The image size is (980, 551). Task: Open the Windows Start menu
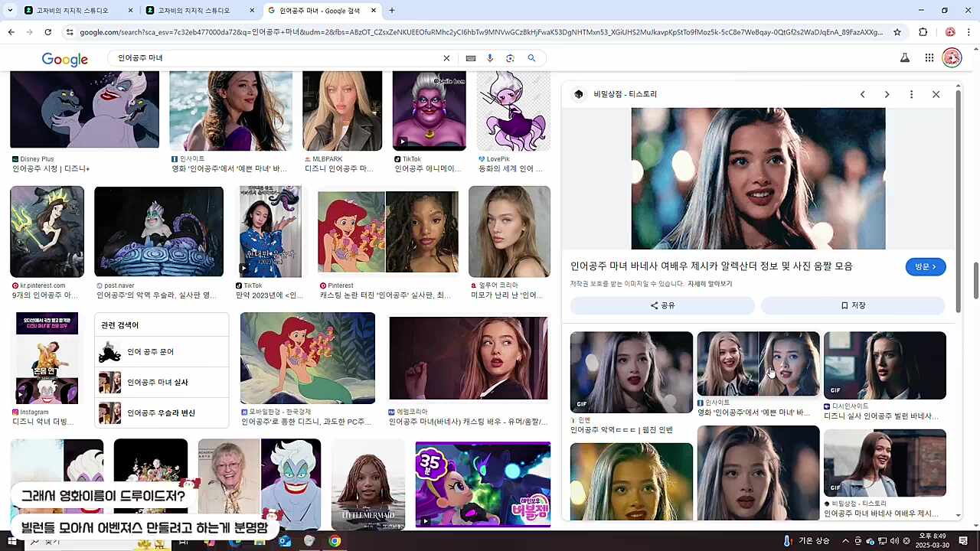(11, 541)
